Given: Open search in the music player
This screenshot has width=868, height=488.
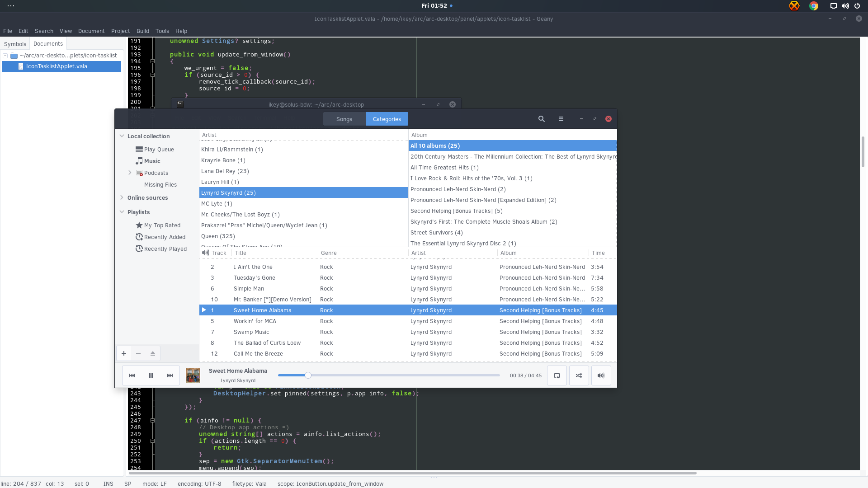Looking at the screenshot, I should (x=542, y=119).
